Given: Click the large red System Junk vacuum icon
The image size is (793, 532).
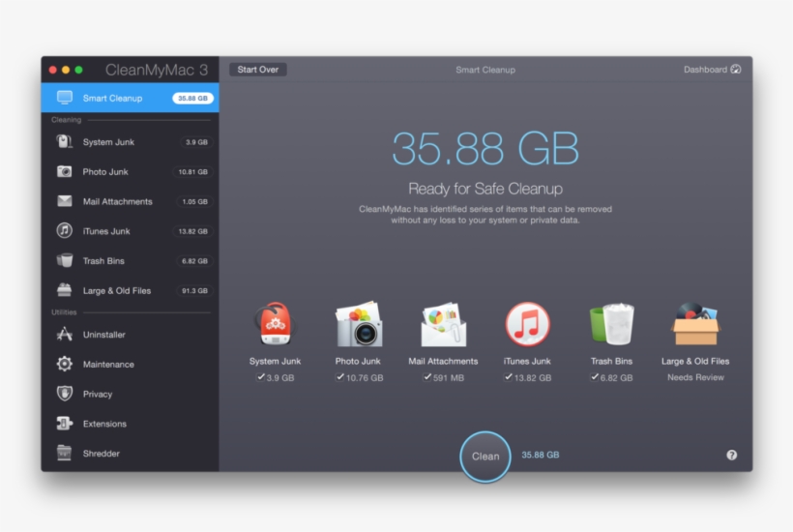Looking at the screenshot, I should pyautogui.click(x=275, y=324).
